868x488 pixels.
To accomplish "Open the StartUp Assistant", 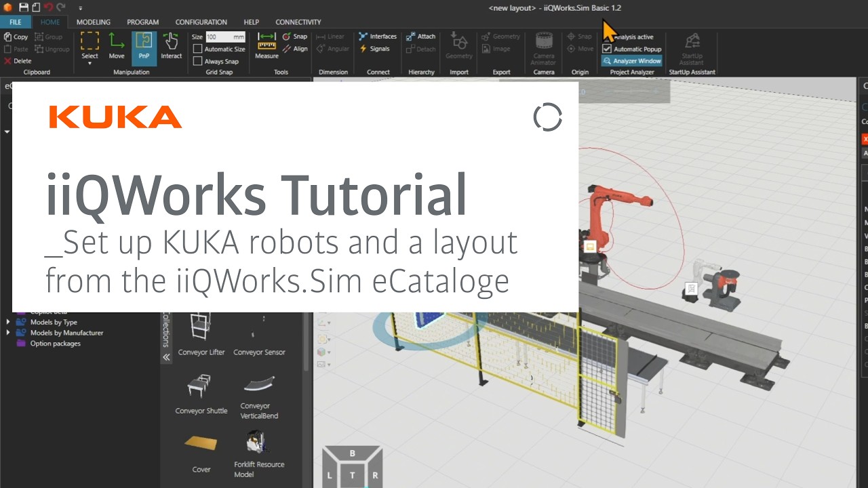I will click(692, 49).
